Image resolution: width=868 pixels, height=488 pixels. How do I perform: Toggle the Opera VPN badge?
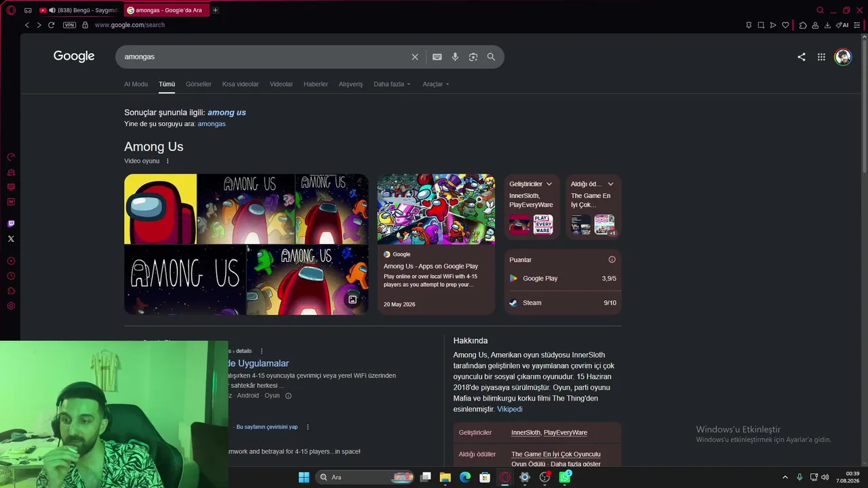point(69,25)
